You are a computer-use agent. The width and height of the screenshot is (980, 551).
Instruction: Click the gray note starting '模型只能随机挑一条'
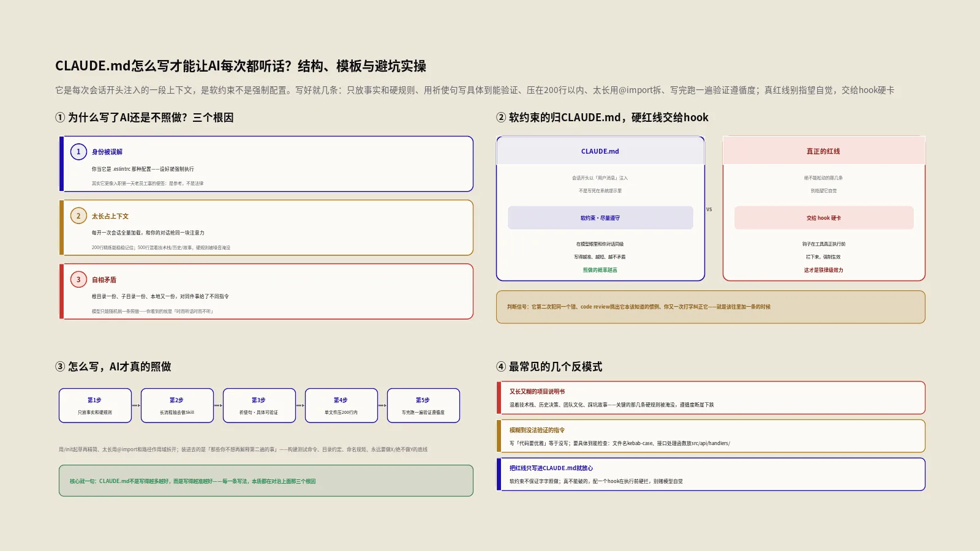tap(153, 311)
